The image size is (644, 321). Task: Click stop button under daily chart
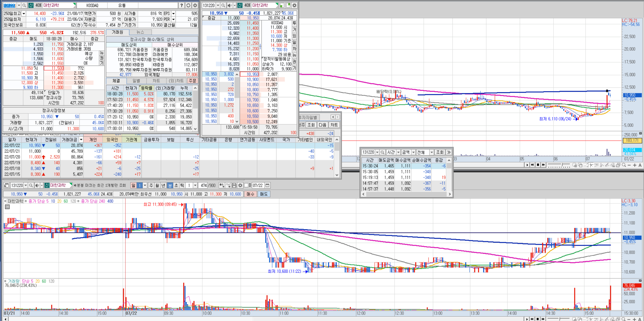(x=538, y=165)
